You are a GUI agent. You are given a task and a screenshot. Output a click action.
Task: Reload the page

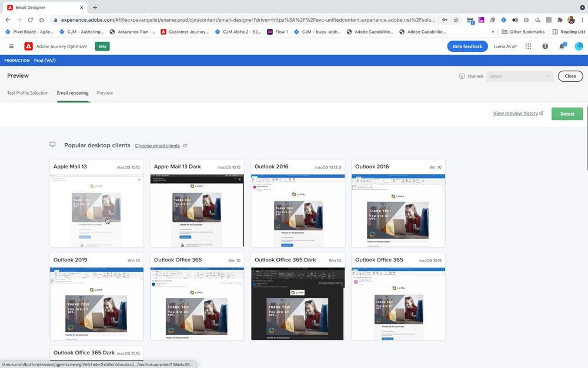point(31,20)
